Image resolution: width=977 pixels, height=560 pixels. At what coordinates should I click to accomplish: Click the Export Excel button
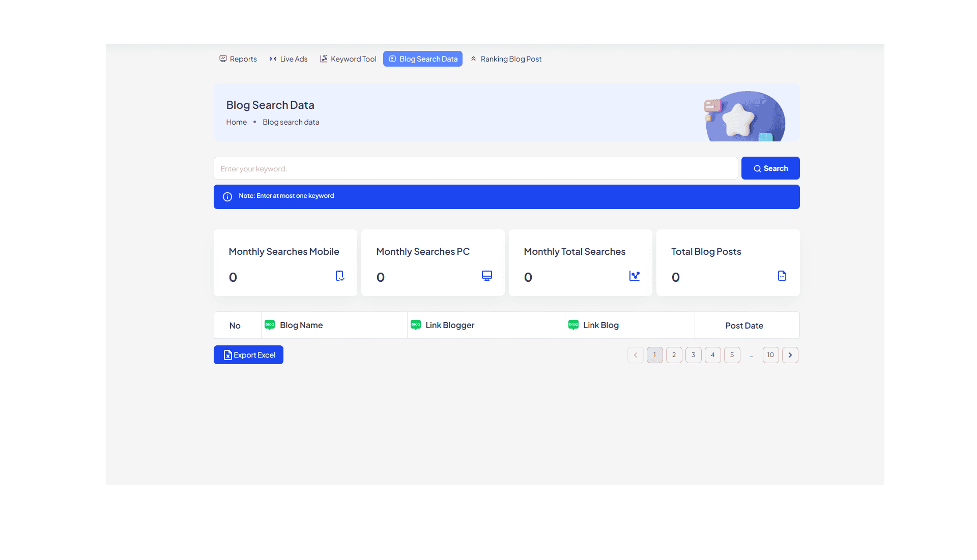coord(248,355)
